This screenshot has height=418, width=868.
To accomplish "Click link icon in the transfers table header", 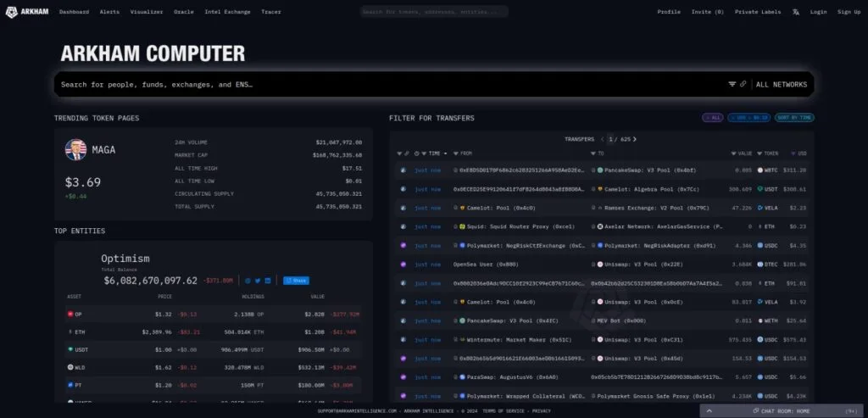I will (x=406, y=153).
